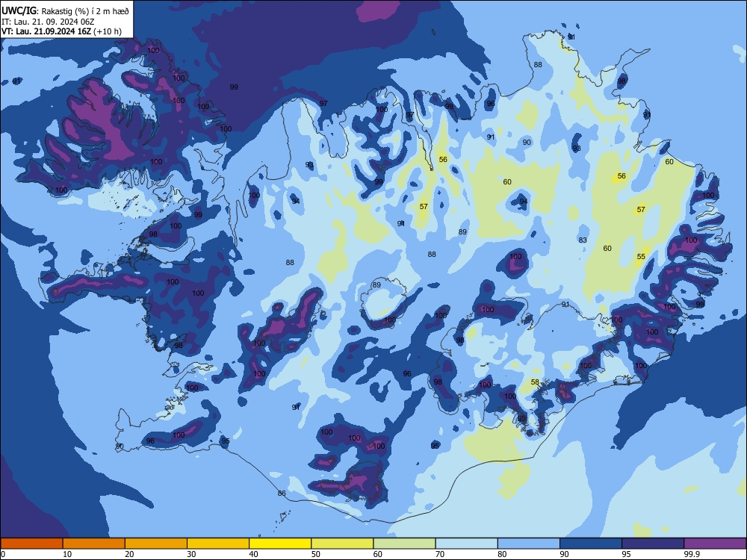
Task: Click the legend scale label '80'
Action: [x=502, y=554]
